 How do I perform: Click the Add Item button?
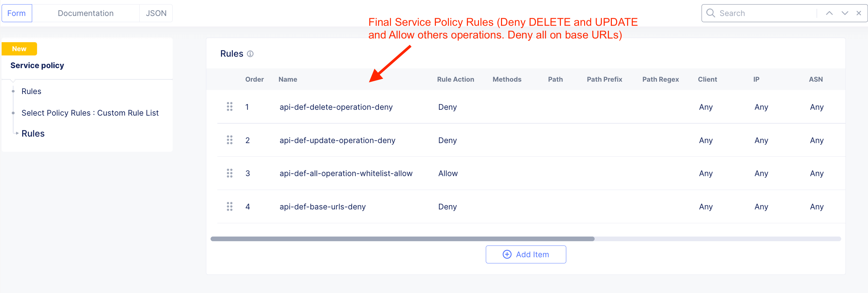pyautogui.click(x=526, y=255)
